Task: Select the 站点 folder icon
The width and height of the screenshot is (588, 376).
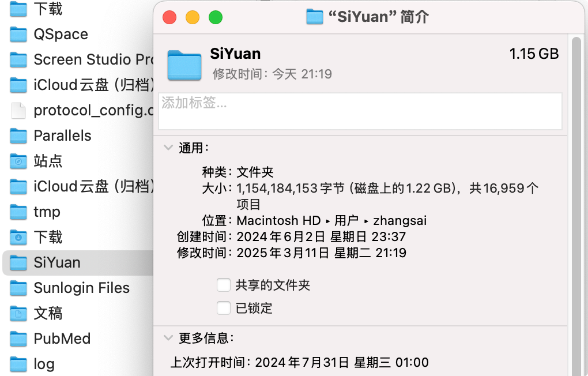Action: 19,161
